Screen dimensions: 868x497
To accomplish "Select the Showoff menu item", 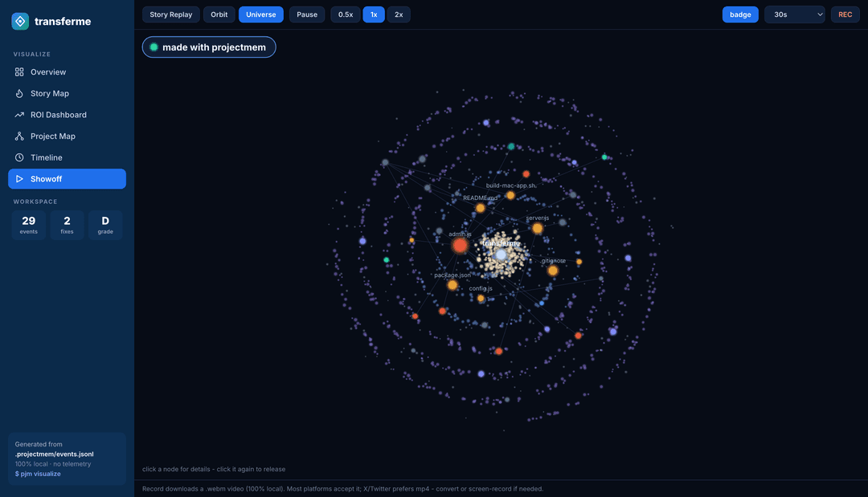I will point(67,179).
